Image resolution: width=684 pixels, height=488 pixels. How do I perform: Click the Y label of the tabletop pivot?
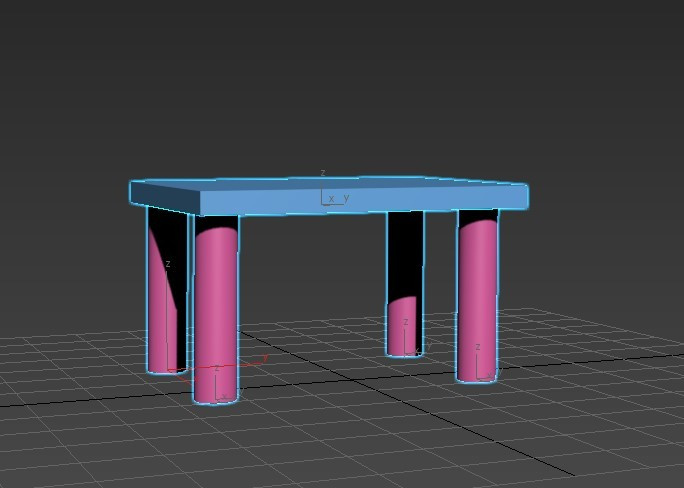[346, 198]
